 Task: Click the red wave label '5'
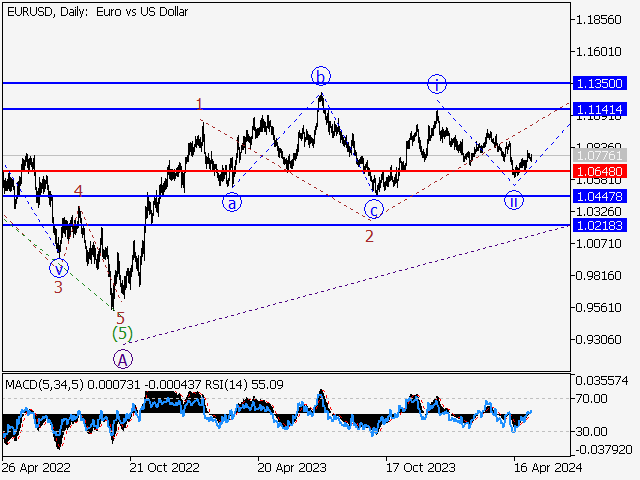tap(120, 318)
